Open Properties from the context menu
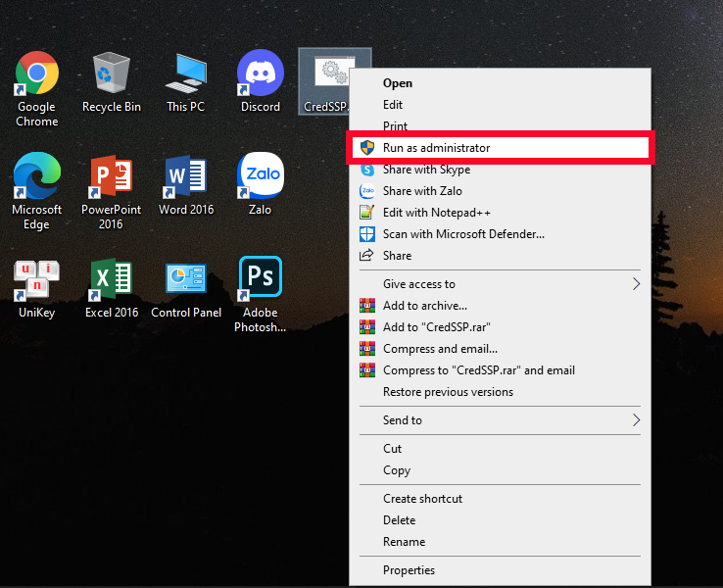Viewport: 723px width, 588px height. tap(409, 570)
